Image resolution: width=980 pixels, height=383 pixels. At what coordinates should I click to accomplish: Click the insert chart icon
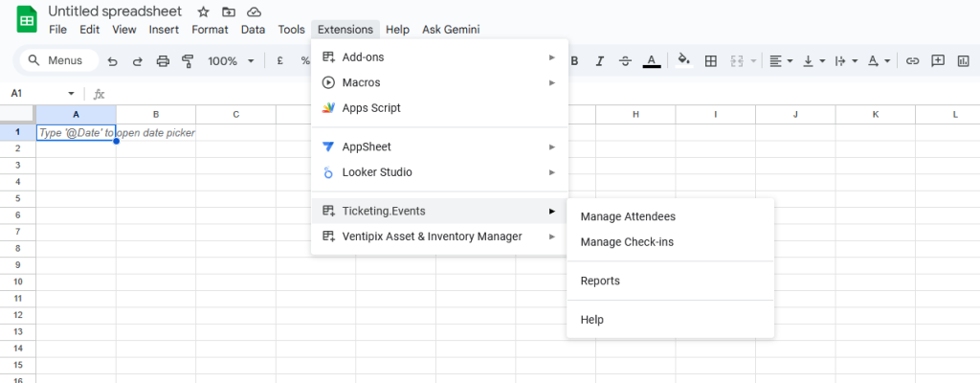(x=963, y=61)
